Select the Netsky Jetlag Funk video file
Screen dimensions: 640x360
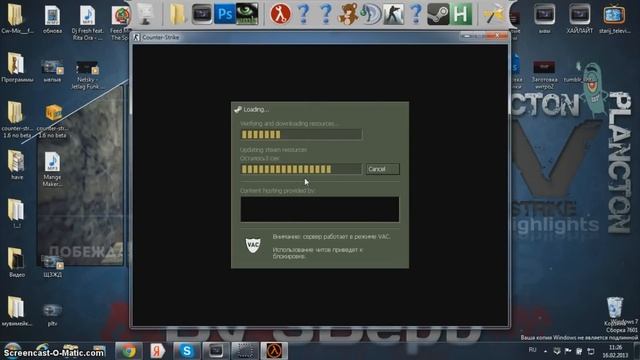point(87,75)
